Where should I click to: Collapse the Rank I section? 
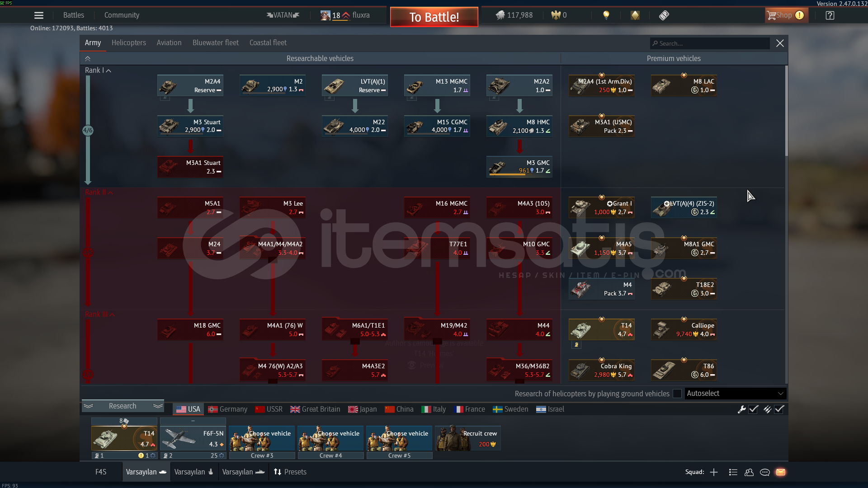click(98, 70)
